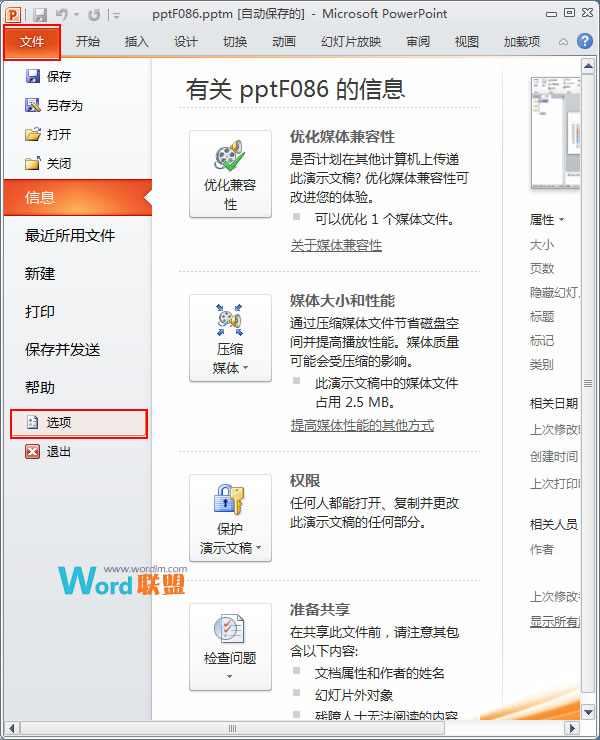Click the 标题 title property field

tap(542, 316)
